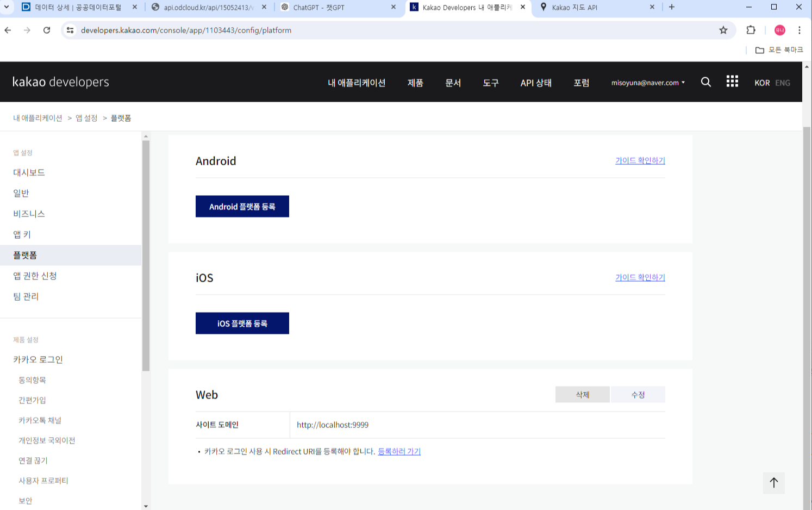812x510 pixels.
Task: Click the browser forward arrow
Action: point(27,30)
